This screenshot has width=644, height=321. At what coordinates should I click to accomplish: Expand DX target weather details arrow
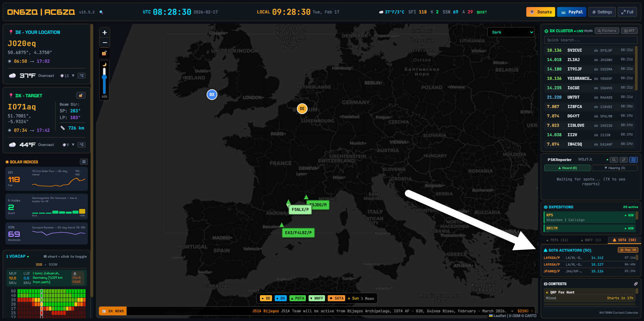coord(73,145)
